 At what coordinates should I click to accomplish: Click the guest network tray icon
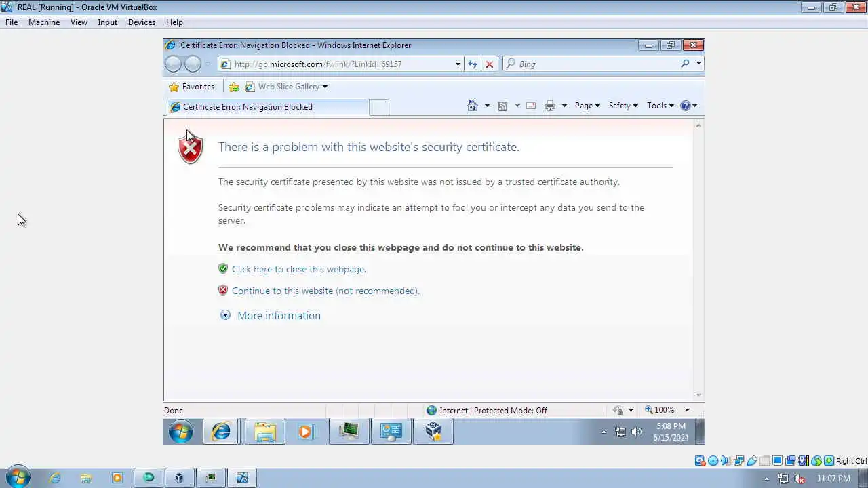pyautogui.click(x=620, y=432)
